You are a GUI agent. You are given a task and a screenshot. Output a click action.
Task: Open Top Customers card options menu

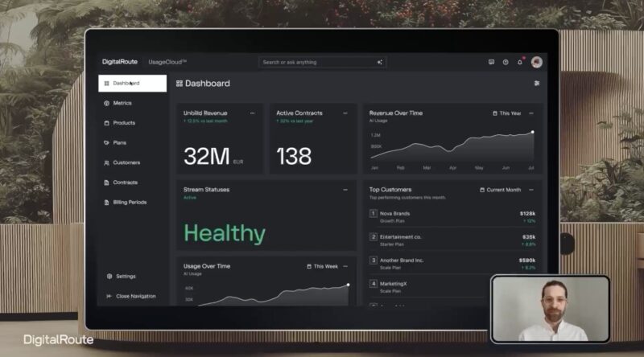click(531, 190)
